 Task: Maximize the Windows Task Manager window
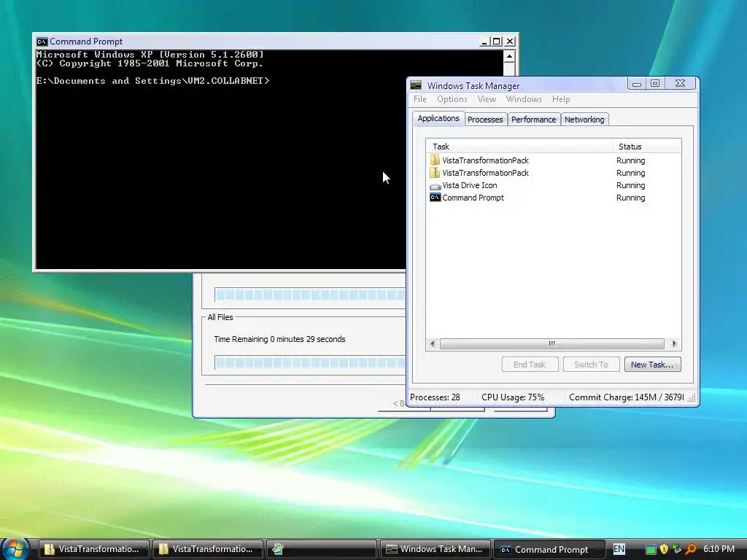tap(655, 83)
